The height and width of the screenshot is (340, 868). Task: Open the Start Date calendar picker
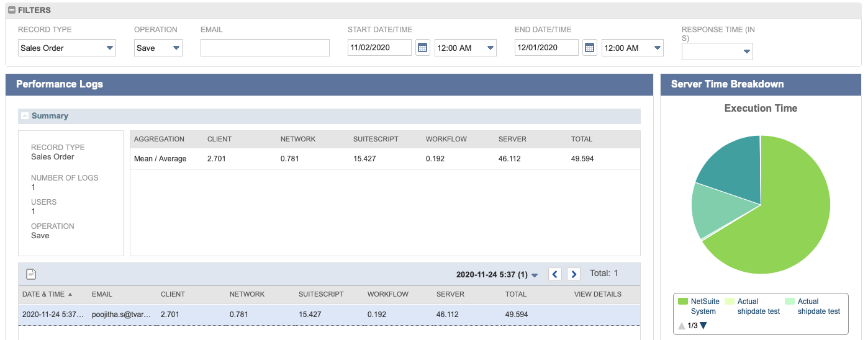click(423, 48)
